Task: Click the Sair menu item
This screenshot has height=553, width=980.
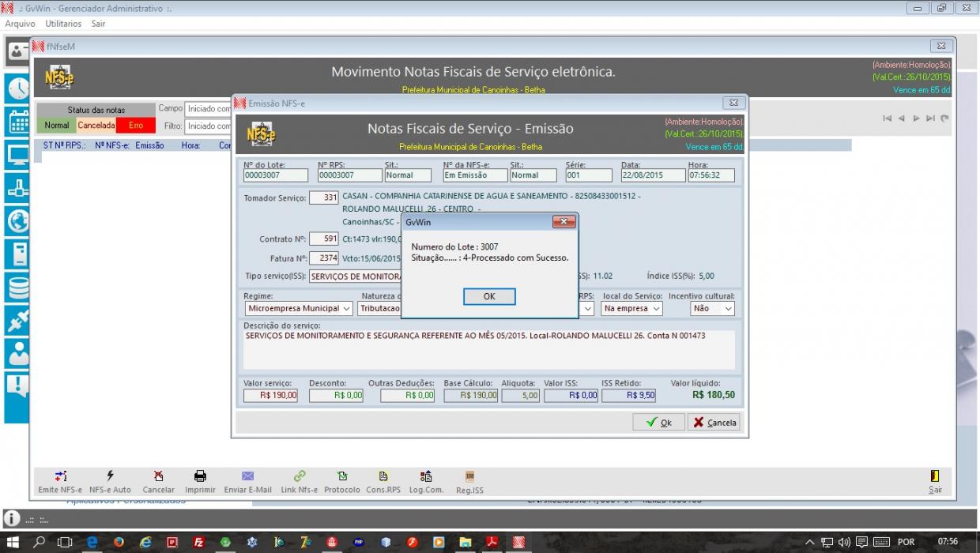Action: pyautogui.click(x=98, y=24)
